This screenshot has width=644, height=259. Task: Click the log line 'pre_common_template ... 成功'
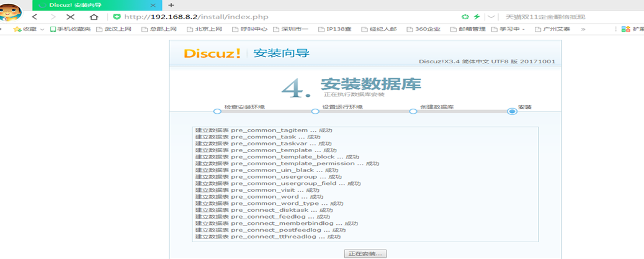tap(266, 150)
